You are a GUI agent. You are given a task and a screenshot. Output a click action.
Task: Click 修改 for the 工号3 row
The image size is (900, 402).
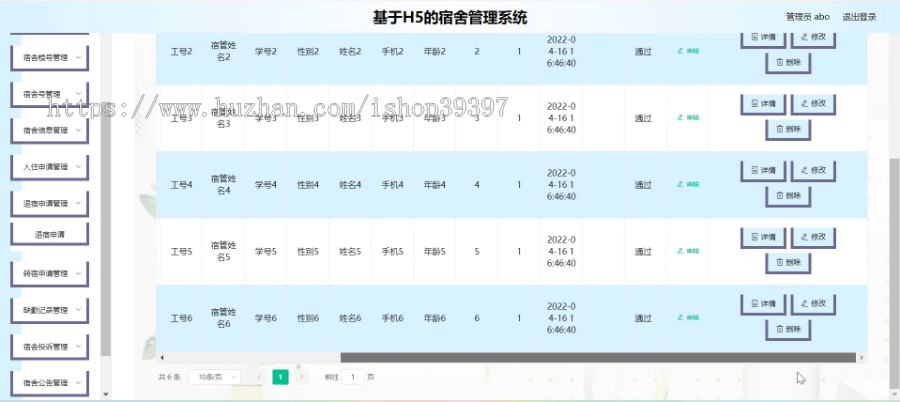[x=813, y=105]
